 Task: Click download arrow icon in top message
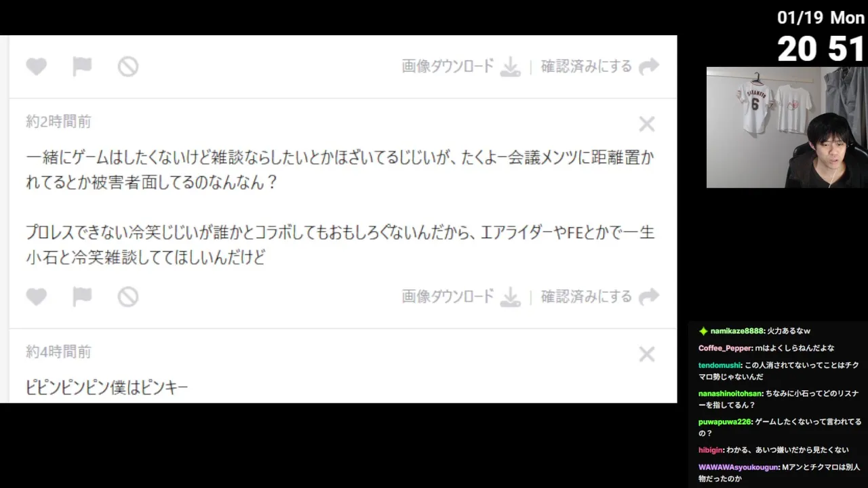(511, 66)
